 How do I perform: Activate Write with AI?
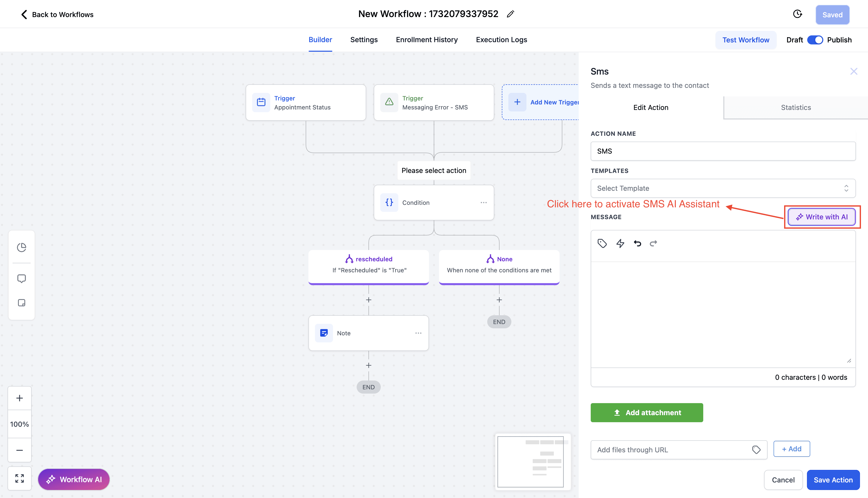822,217
